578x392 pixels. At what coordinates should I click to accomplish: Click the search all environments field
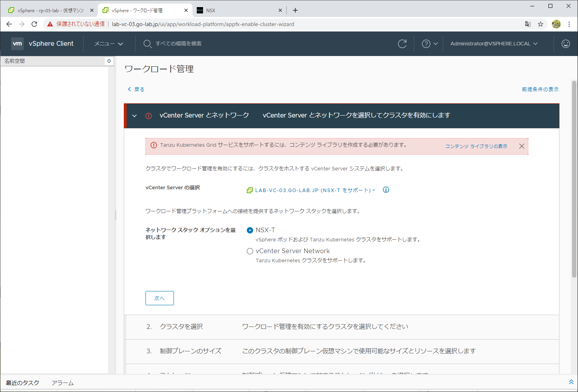click(179, 44)
